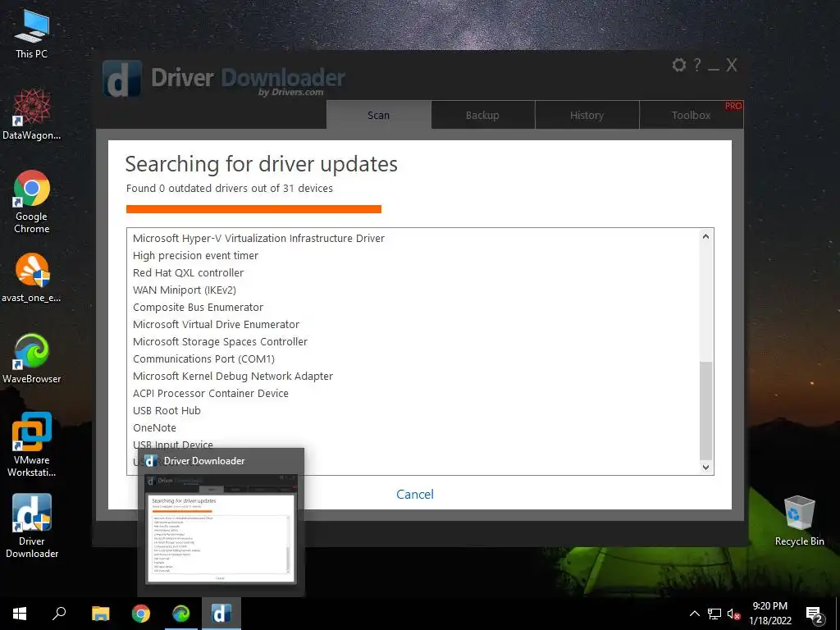Click the Driver Downloader taskbar preview thumbnail
Screen dimensions: 840x630
[x=221, y=528]
